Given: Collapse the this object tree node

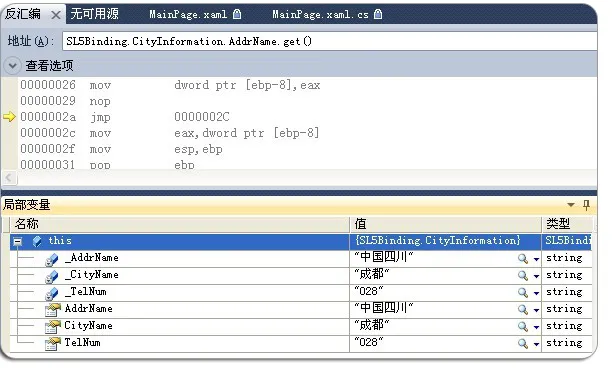Looking at the screenshot, I should coord(17,242).
